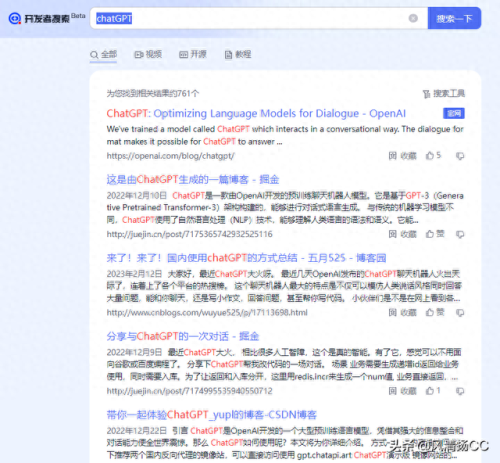Dislike 分享与ChatGPT的一次对话 result
This screenshot has width=500, height=463.
coord(460,391)
